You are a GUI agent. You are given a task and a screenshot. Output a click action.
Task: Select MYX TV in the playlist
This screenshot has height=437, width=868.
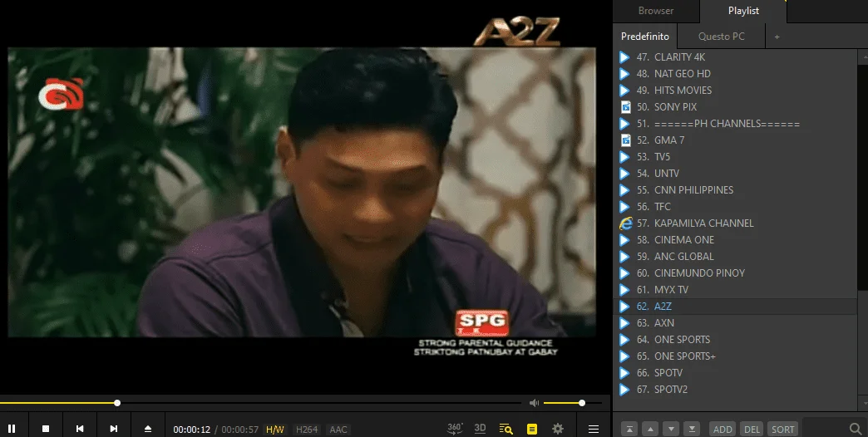[735, 289]
